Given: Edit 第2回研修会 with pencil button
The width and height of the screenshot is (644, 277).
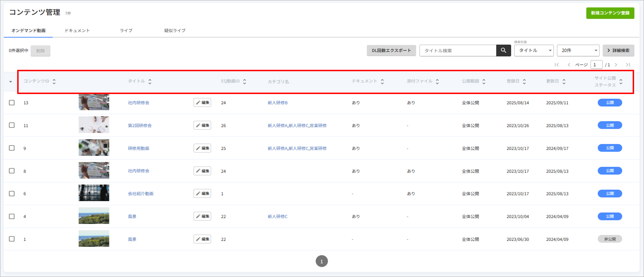Looking at the screenshot, I should (x=202, y=125).
